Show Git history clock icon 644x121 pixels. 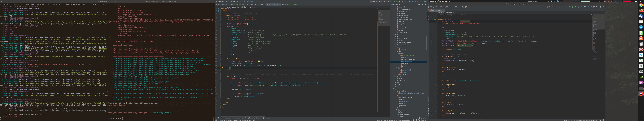(418, 2)
